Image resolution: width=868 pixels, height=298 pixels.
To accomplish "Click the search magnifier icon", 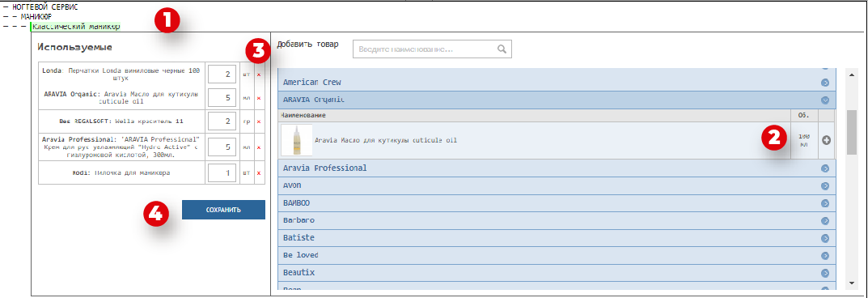I will [502, 49].
